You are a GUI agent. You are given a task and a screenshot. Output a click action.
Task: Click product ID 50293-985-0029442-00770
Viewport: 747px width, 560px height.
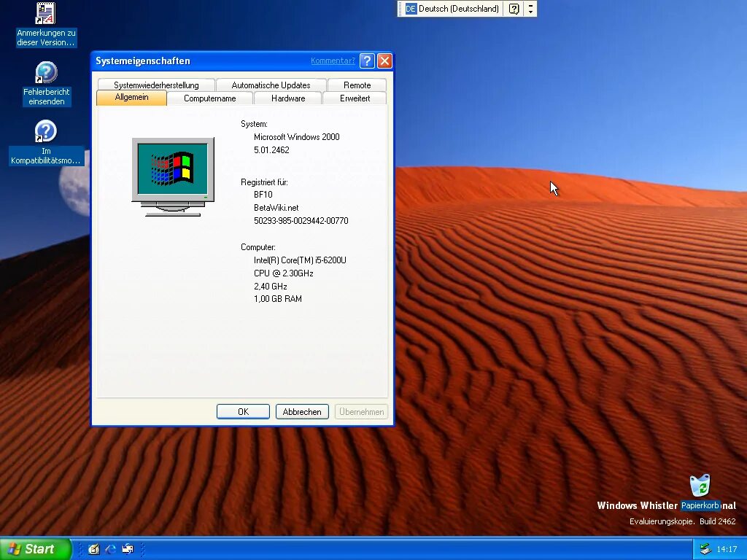pyautogui.click(x=301, y=220)
